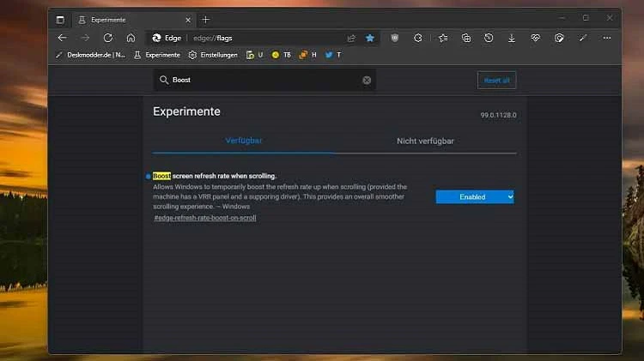The image size is (644, 361).
Task: Open the downloads arrow icon
Action: [x=512, y=38]
